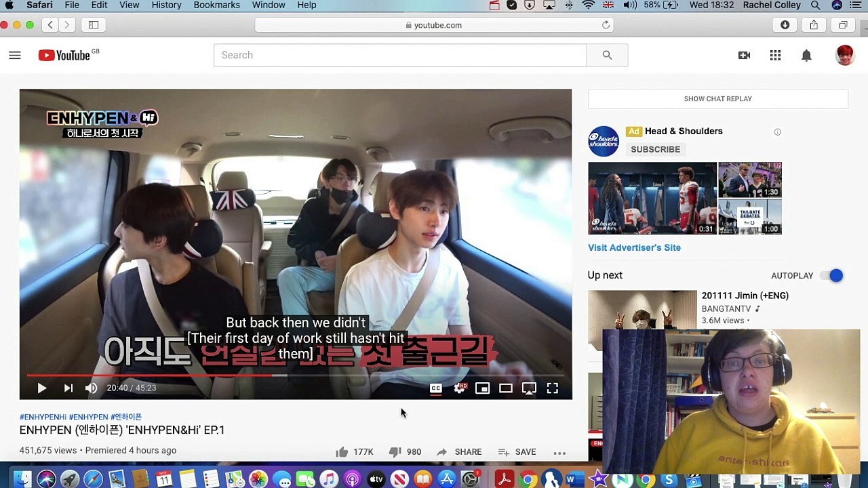Switch to theater mode
This screenshot has height=488, width=868.
(506, 388)
